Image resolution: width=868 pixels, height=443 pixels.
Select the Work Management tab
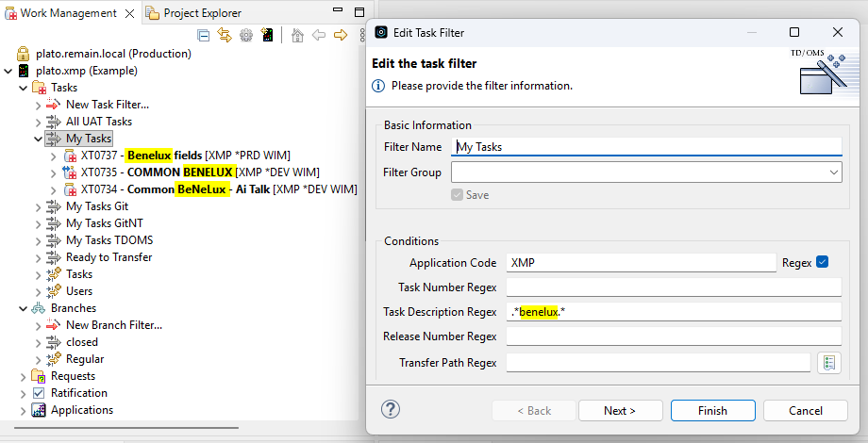[68, 13]
